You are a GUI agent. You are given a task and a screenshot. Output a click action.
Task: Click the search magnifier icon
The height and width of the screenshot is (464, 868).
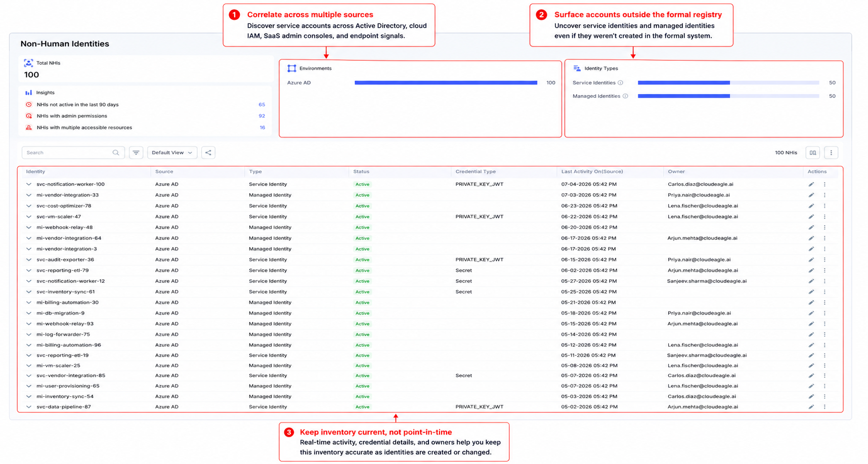116,153
